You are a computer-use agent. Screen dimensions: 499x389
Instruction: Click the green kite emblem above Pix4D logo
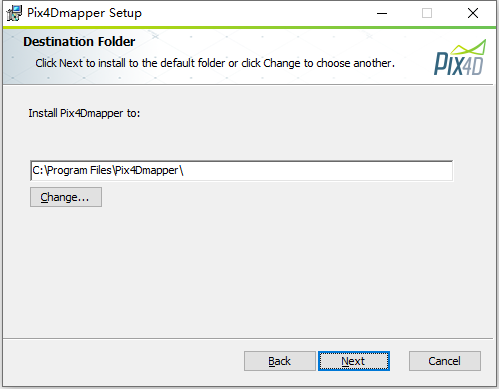[x=468, y=47]
